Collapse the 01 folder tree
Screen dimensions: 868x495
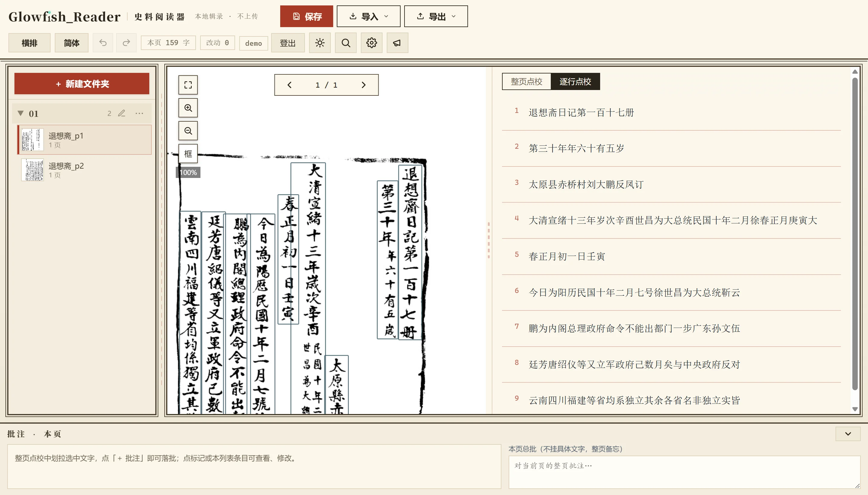21,113
